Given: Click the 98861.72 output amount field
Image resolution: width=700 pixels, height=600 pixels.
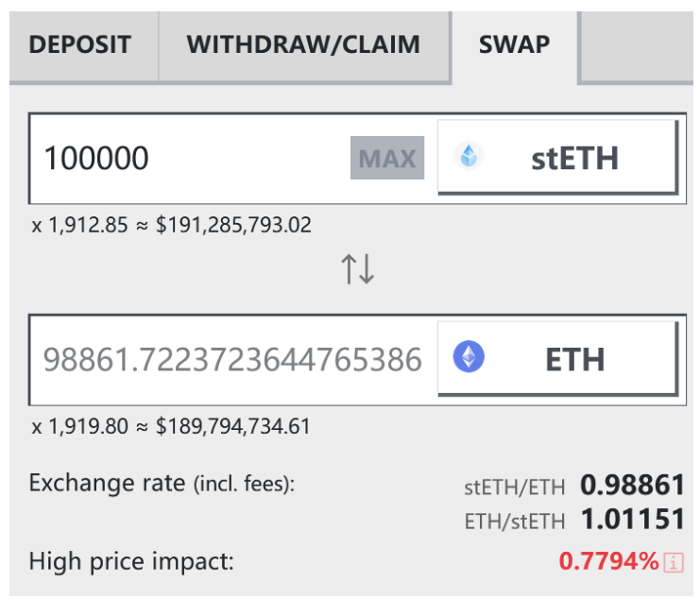Looking at the screenshot, I should click(232, 359).
